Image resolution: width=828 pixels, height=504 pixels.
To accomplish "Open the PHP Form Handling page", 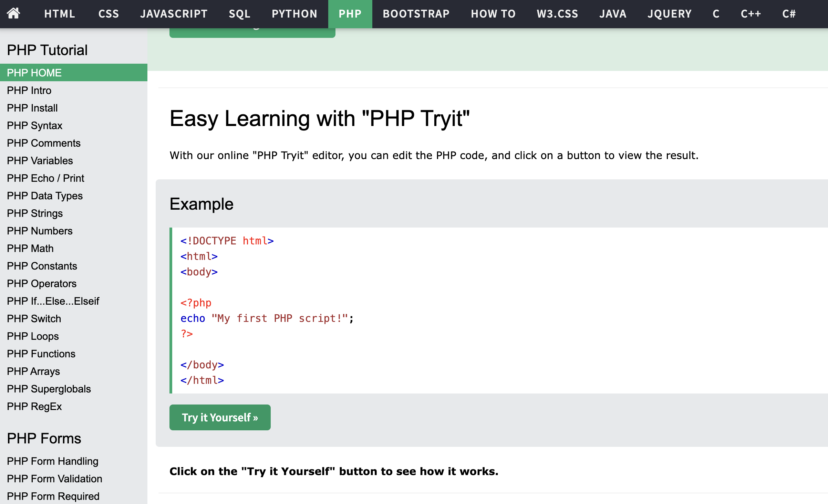I will click(52, 461).
